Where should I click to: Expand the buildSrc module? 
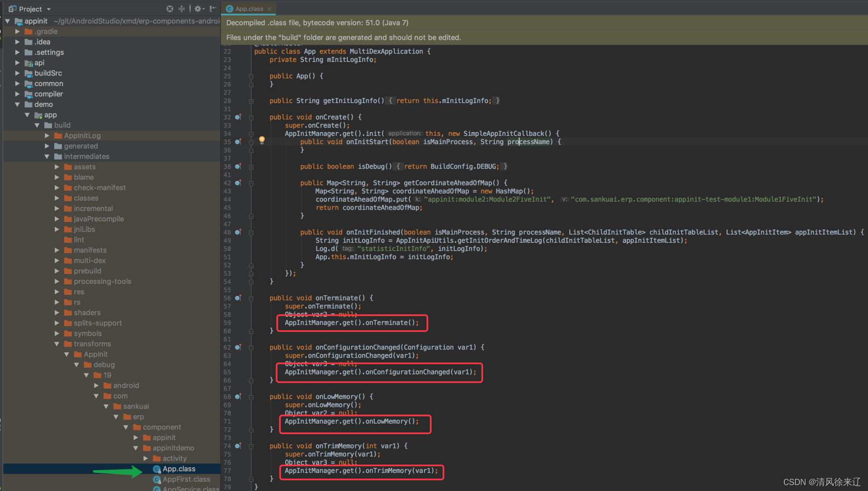[17, 73]
